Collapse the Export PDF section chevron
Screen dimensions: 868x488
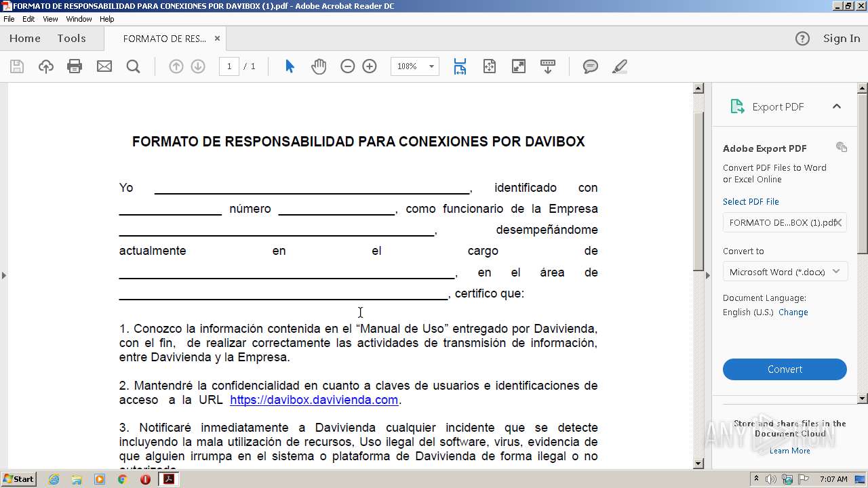(837, 106)
